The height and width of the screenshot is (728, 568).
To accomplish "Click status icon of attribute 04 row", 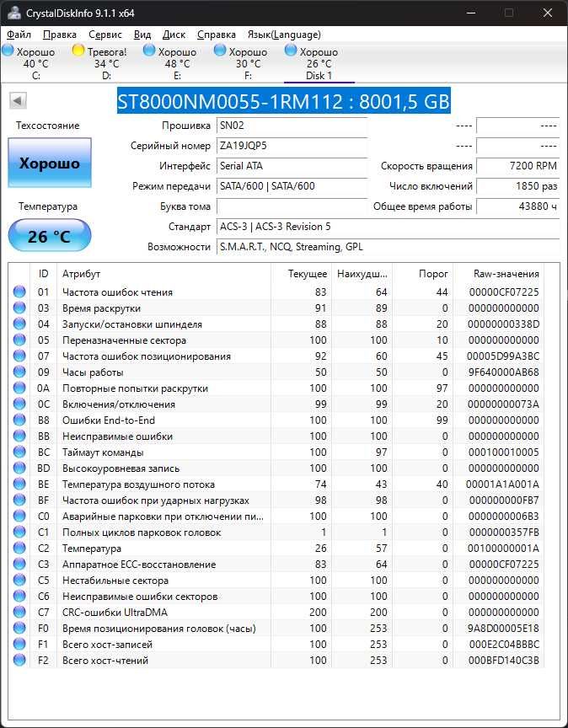I will click(19, 324).
